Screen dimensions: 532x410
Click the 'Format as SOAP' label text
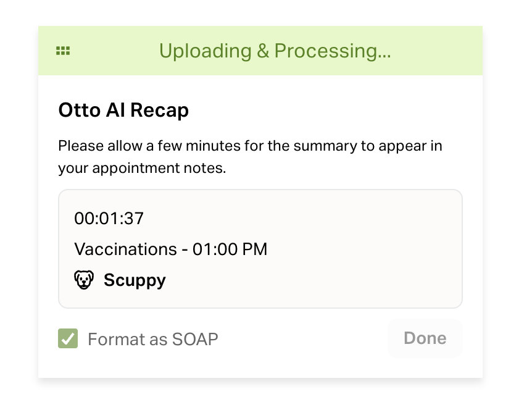click(x=152, y=339)
